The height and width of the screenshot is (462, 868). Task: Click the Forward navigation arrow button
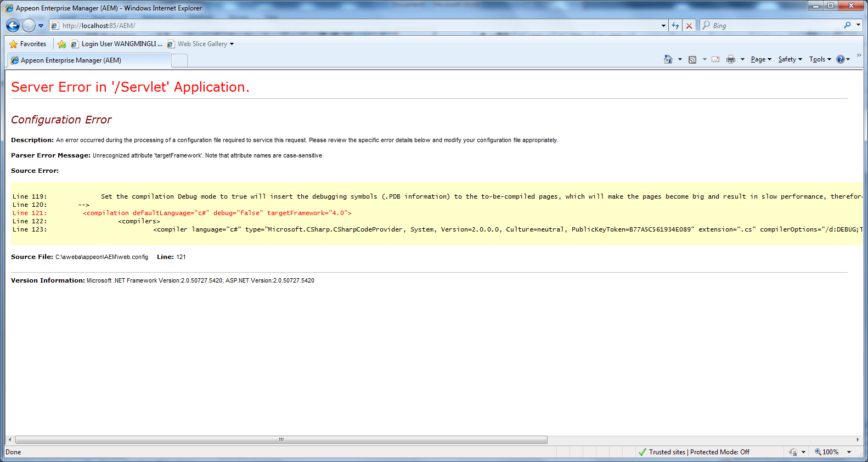29,25
